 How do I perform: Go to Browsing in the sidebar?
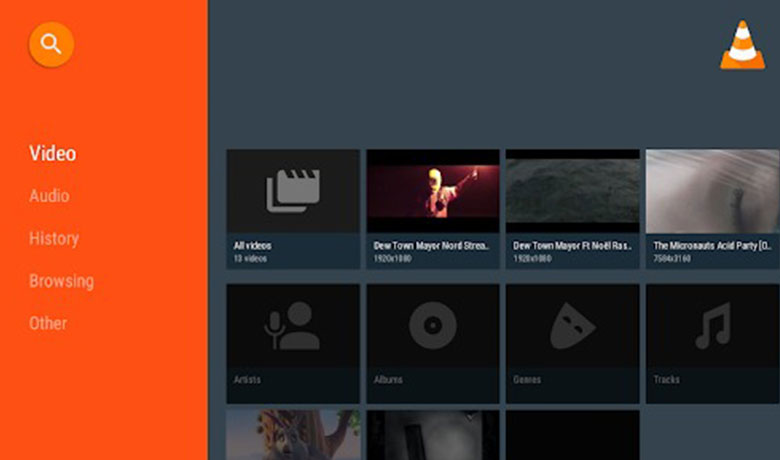(61, 281)
